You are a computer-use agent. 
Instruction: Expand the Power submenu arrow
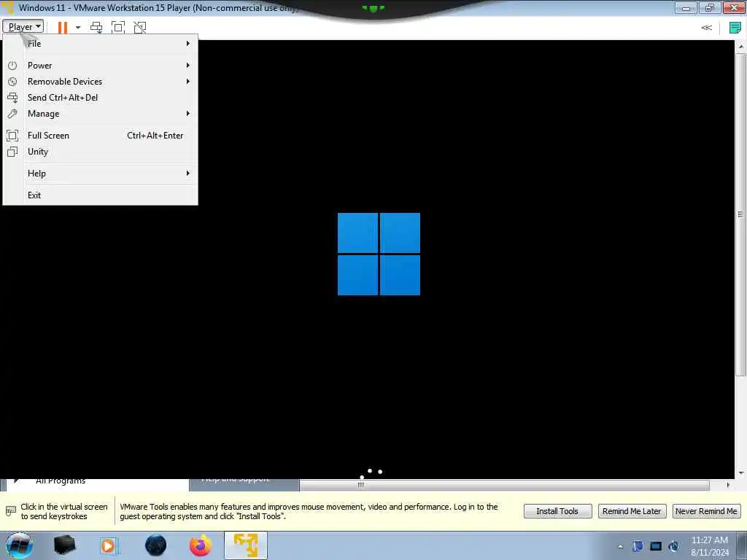click(188, 65)
